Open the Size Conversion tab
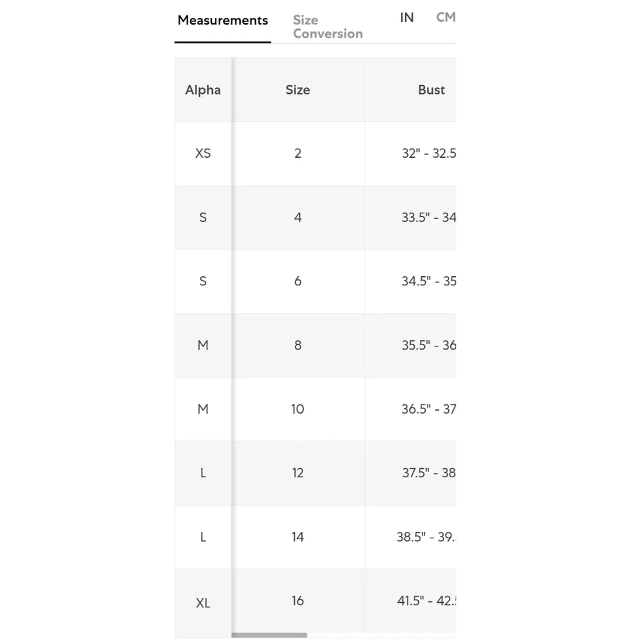The image size is (644, 644). click(x=328, y=27)
